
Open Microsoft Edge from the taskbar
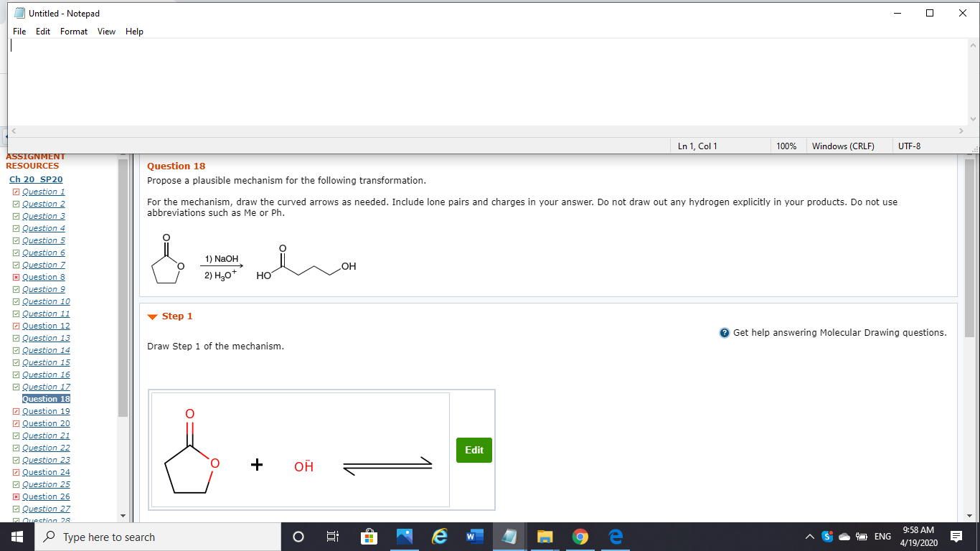(615, 537)
